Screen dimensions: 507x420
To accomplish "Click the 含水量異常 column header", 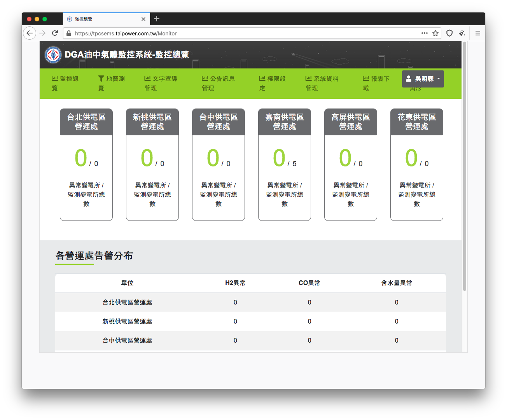I will 397,283.
